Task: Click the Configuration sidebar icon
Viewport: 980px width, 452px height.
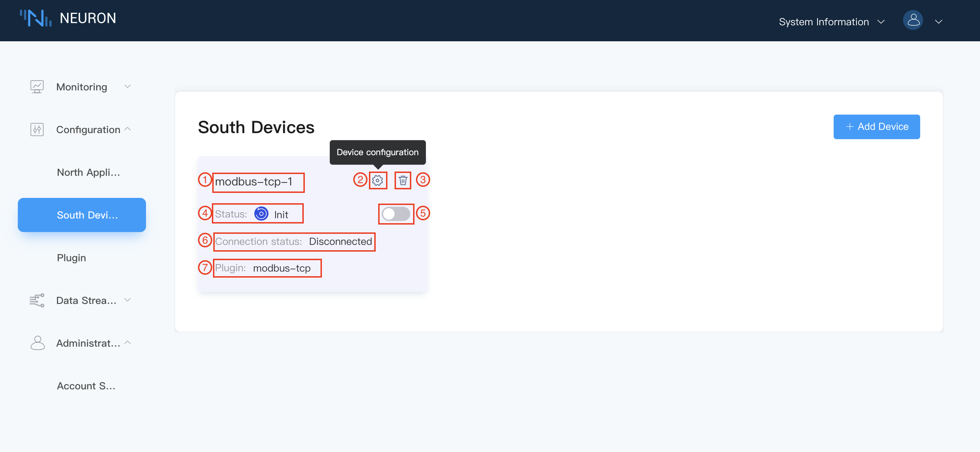Action: (37, 129)
